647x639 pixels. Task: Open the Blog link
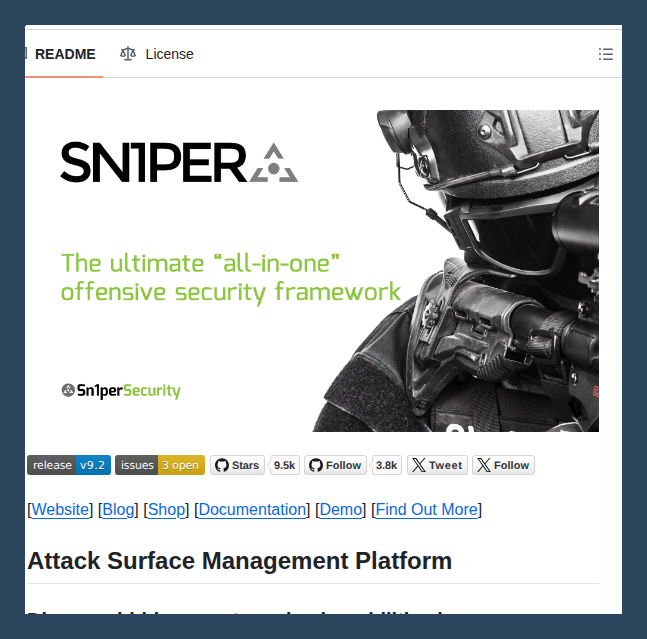[x=118, y=509]
